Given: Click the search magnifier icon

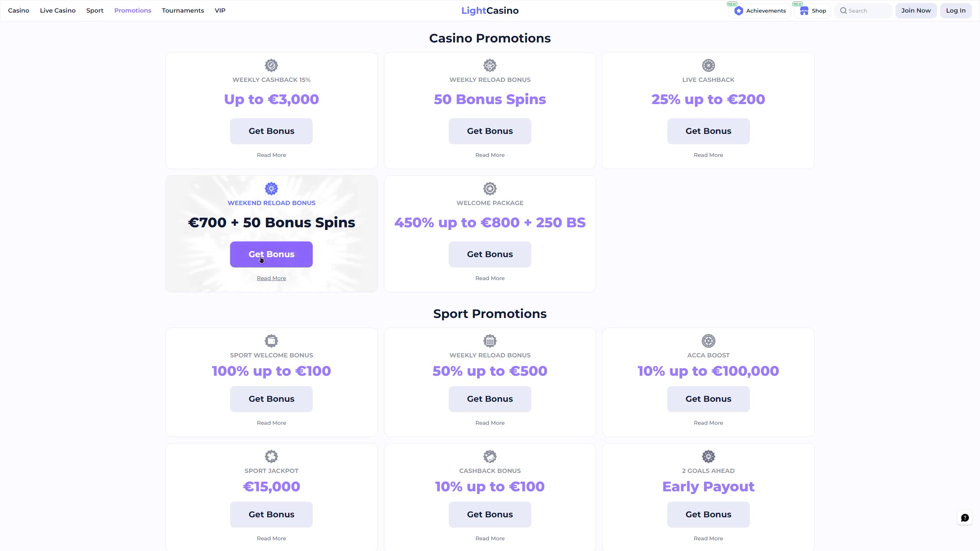Looking at the screenshot, I should point(843,11).
